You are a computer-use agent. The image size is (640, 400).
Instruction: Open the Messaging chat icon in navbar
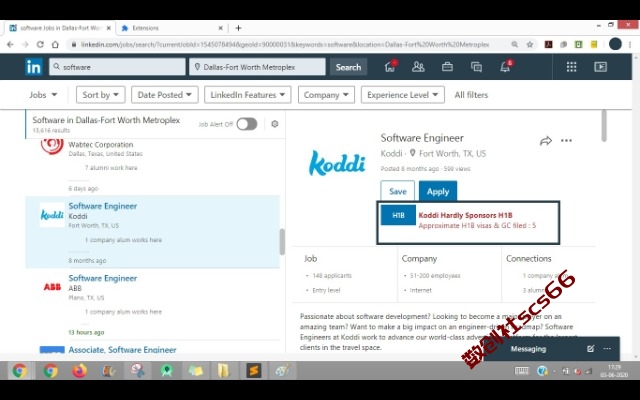point(476,67)
